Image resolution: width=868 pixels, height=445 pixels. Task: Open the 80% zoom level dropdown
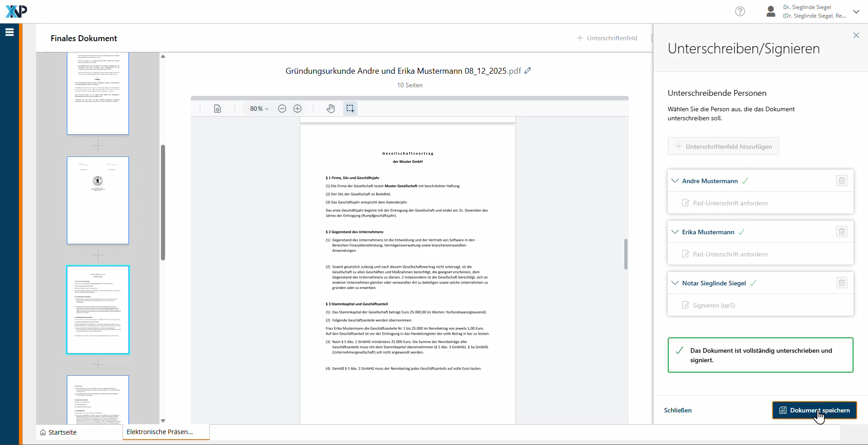[259, 109]
